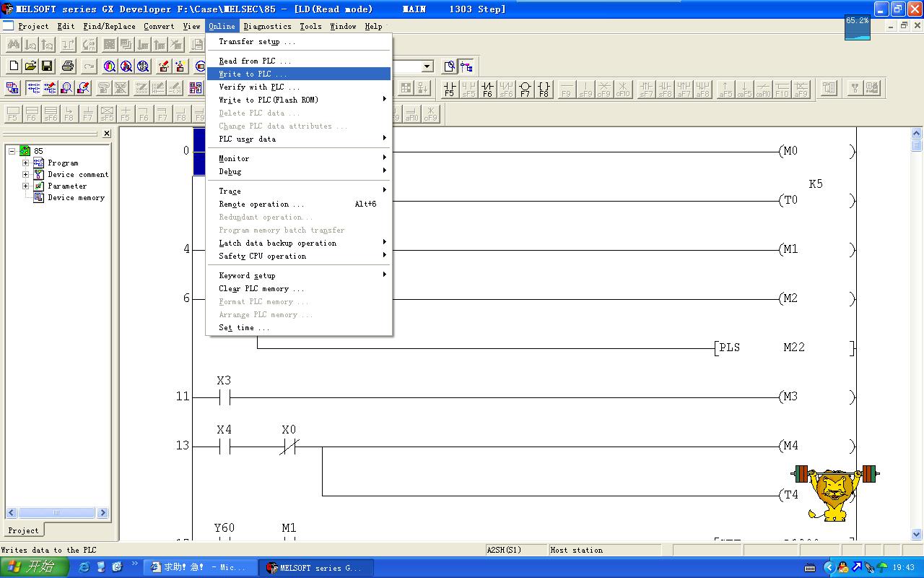The width and height of the screenshot is (924, 578).
Task: Click the New project icon
Action: tap(14, 66)
